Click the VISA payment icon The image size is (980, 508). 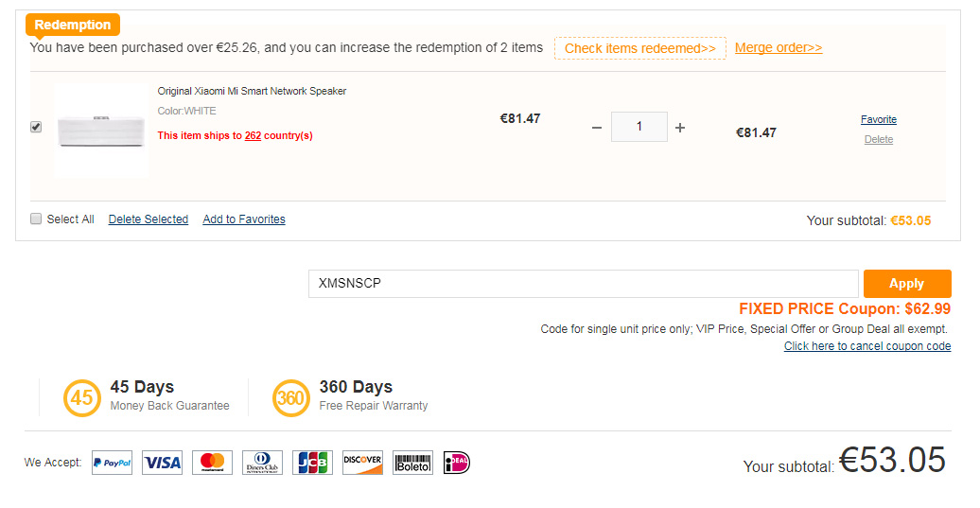pos(162,463)
